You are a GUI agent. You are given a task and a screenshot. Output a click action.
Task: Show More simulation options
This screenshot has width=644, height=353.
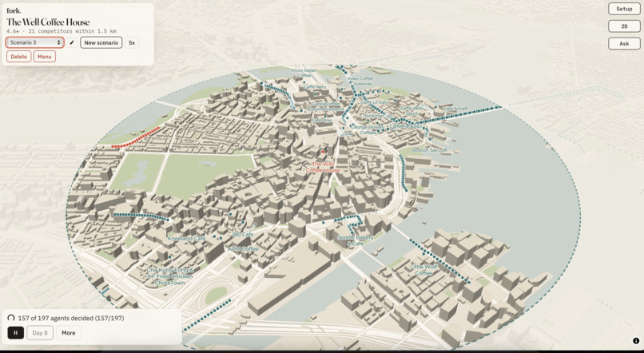69,333
